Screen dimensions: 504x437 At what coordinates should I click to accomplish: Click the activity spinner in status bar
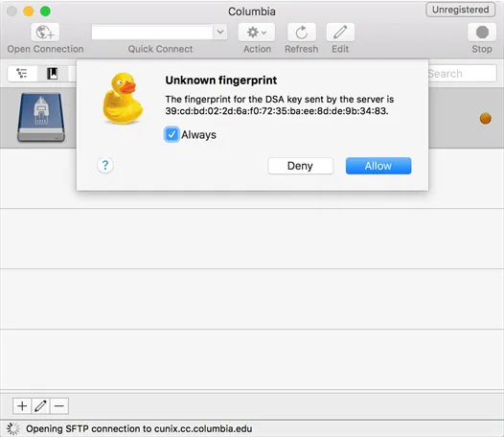coord(13,428)
